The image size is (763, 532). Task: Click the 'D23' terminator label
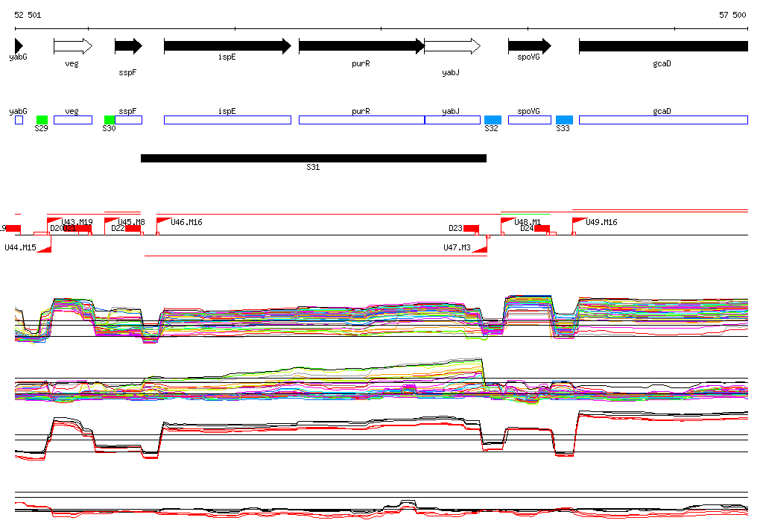click(x=455, y=228)
